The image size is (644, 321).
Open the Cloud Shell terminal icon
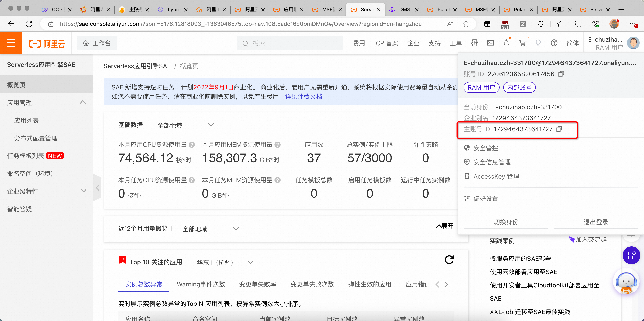click(x=490, y=43)
